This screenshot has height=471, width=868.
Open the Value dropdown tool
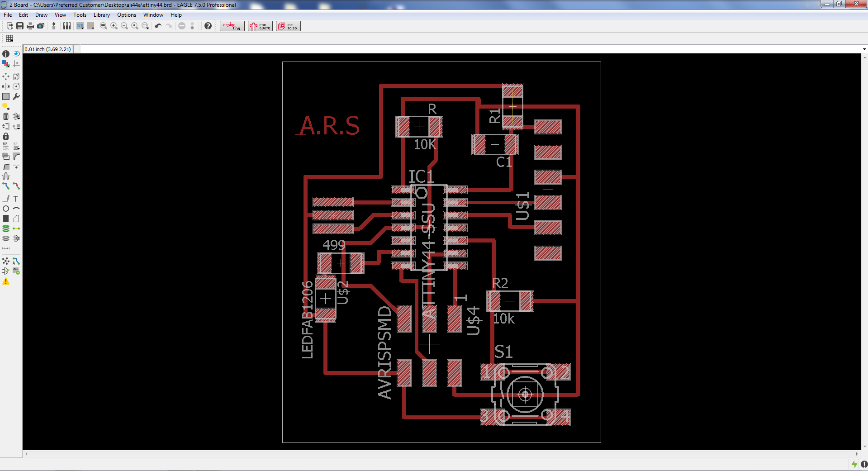tap(16, 146)
